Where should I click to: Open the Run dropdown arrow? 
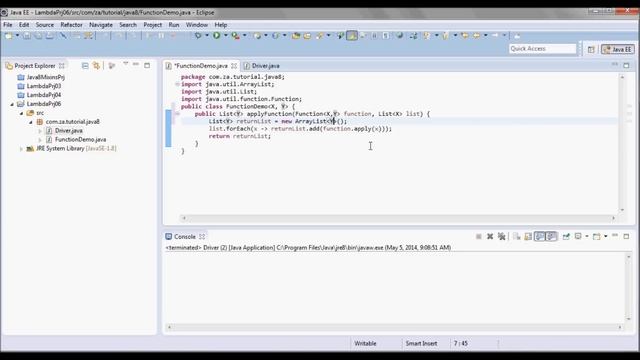click(226, 36)
